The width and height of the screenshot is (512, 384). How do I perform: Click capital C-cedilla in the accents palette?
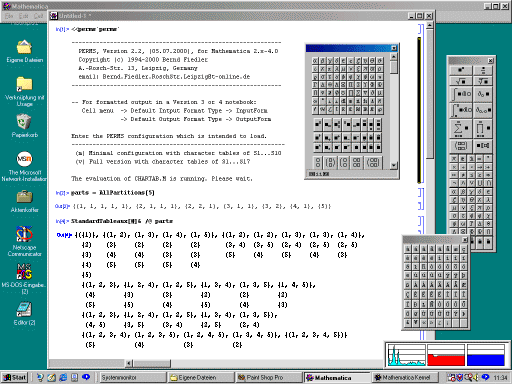point(408,294)
